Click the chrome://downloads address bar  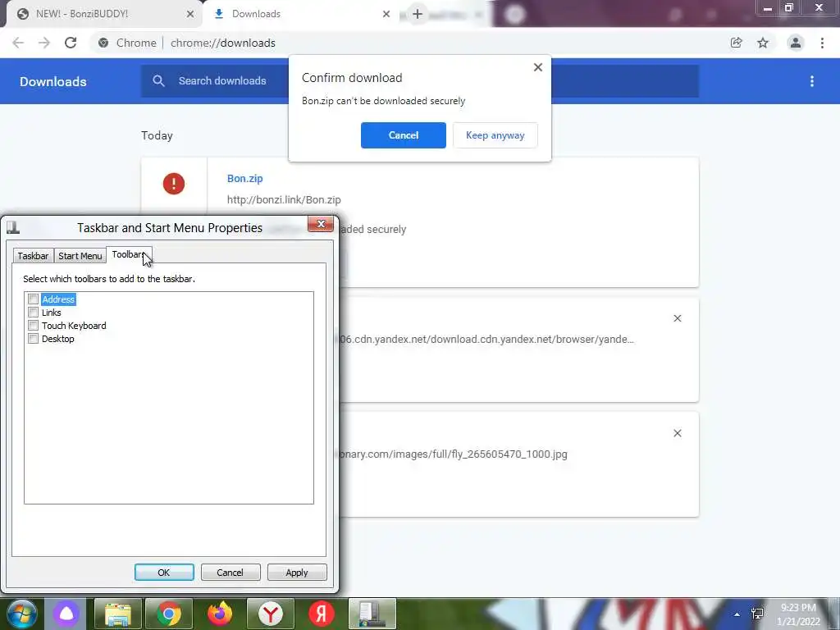pyautogui.click(x=223, y=43)
